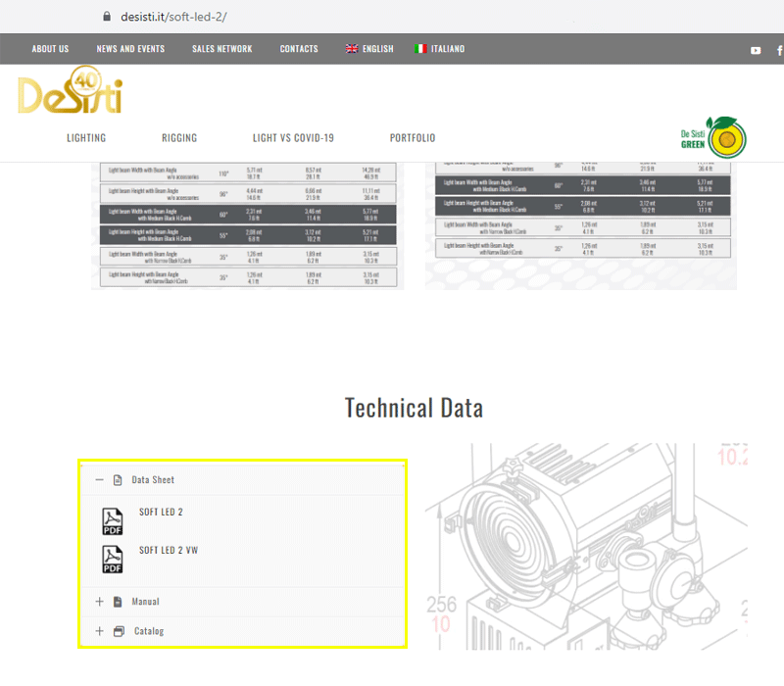This screenshot has width=784, height=686.
Task: Open the Rigging menu
Action: pyautogui.click(x=179, y=138)
